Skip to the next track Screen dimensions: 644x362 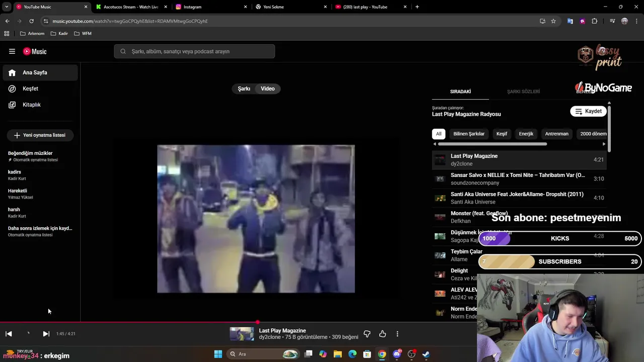[46, 334]
